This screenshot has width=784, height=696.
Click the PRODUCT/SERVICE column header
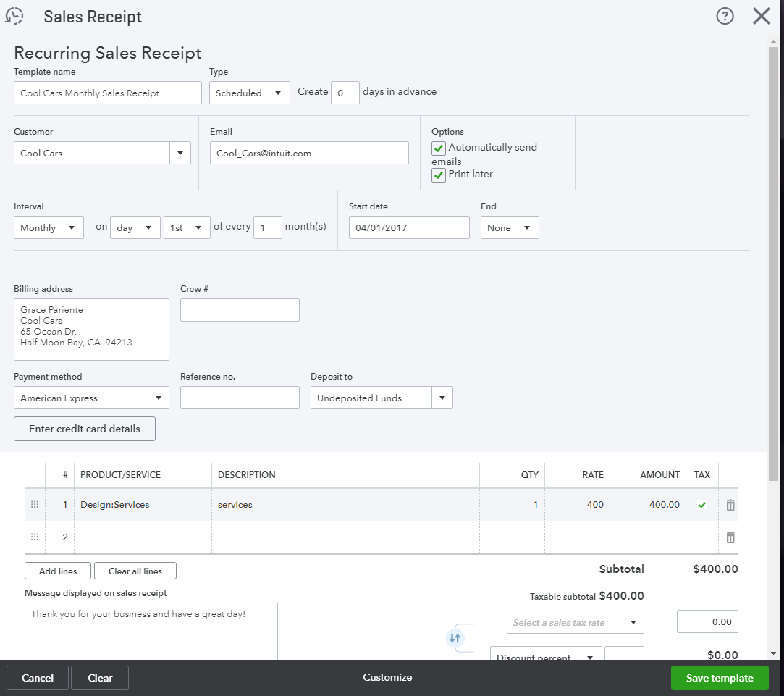(x=120, y=475)
